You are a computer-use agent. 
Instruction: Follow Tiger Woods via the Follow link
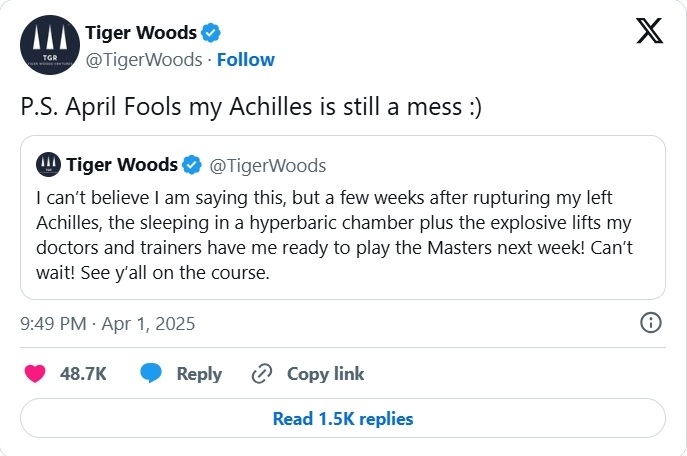coord(246,59)
